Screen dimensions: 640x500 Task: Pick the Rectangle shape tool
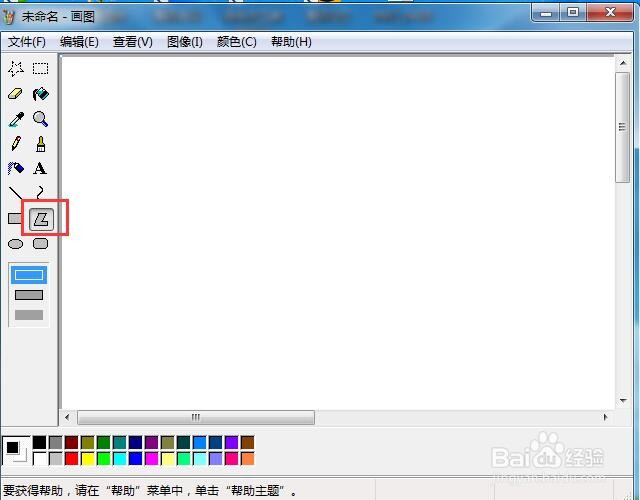[15, 218]
